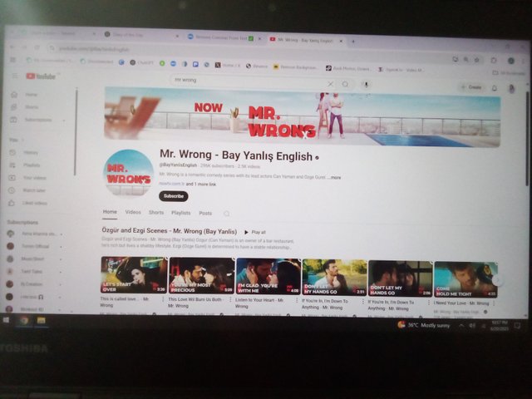Open the Binance bookmark
This screenshot has width=532, height=399.
257,66
